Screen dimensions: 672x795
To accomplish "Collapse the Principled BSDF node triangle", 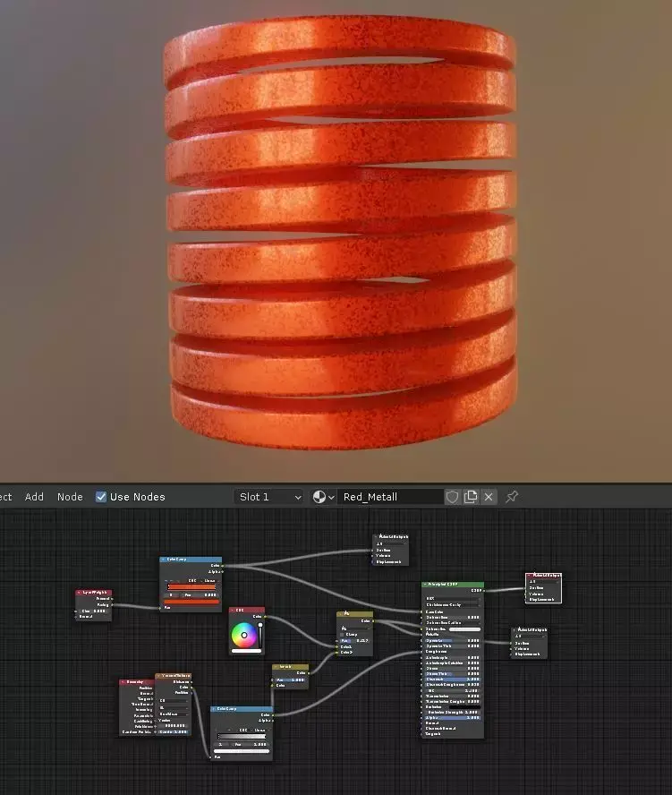I will [425, 584].
